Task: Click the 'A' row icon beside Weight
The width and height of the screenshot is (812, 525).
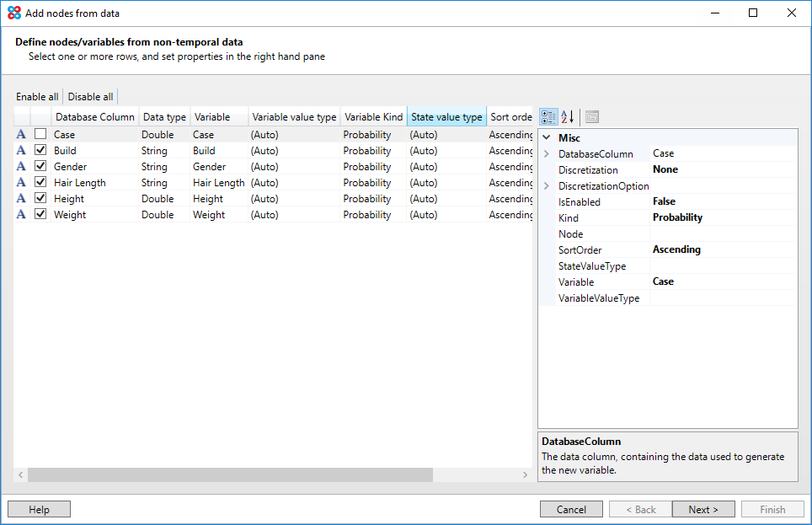Action: point(21,215)
